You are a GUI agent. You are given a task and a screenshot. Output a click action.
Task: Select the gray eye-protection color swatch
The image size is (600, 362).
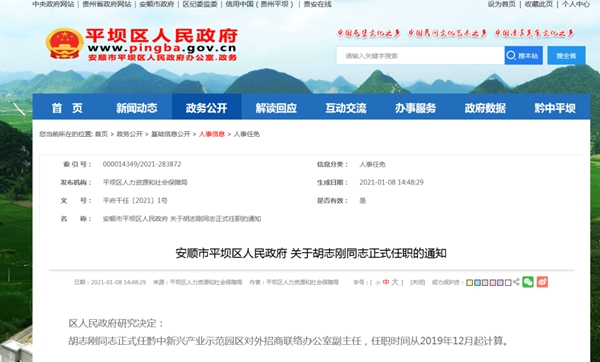(485, 283)
